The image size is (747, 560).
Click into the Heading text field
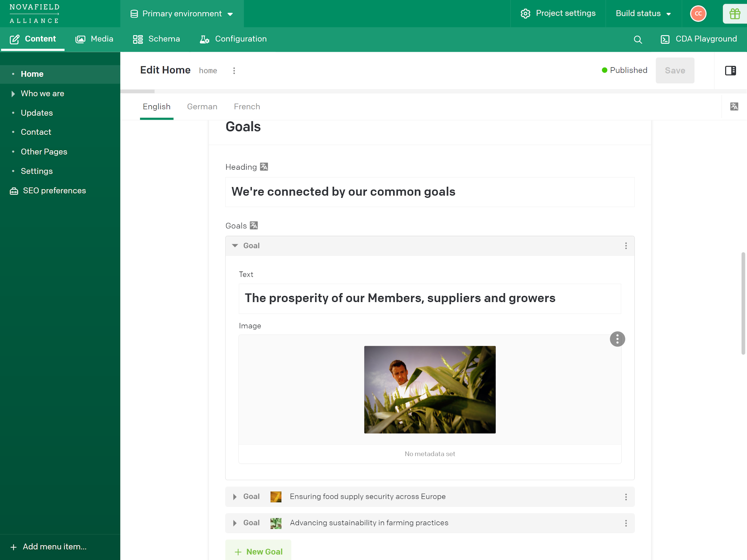430,192
